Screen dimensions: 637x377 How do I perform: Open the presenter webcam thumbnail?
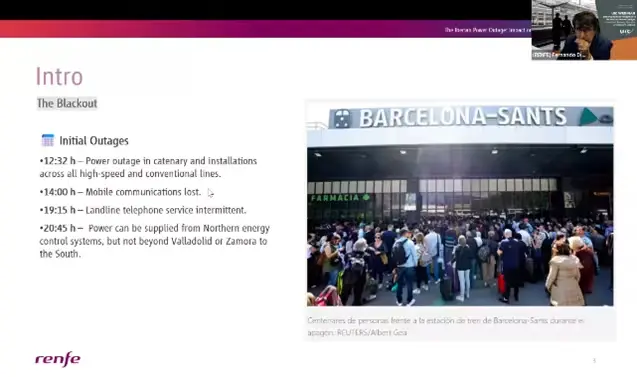pos(584,30)
